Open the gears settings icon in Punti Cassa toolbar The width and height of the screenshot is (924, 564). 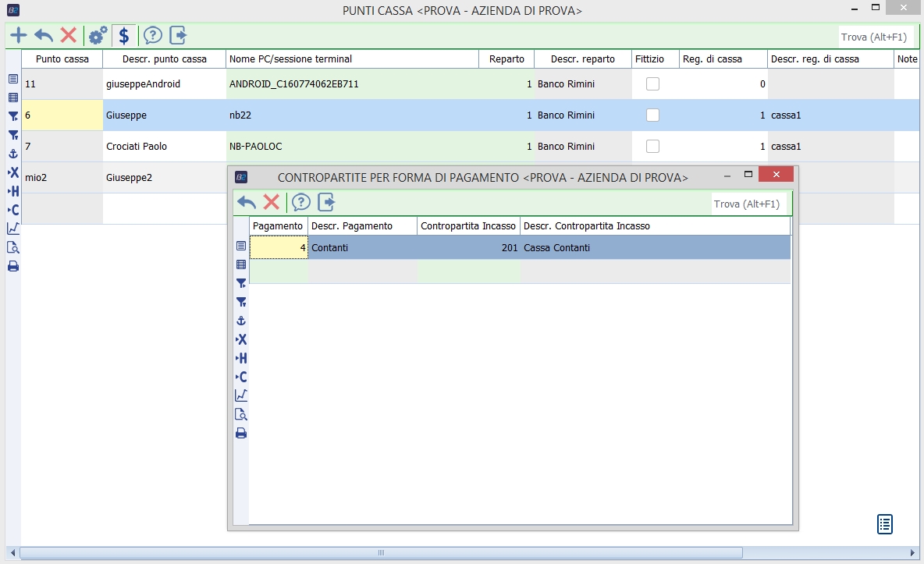coord(98,35)
